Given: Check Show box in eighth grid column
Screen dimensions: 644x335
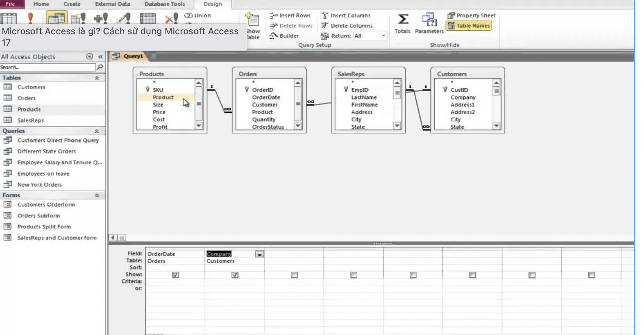Looking at the screenshot, I should click(591, 275).
